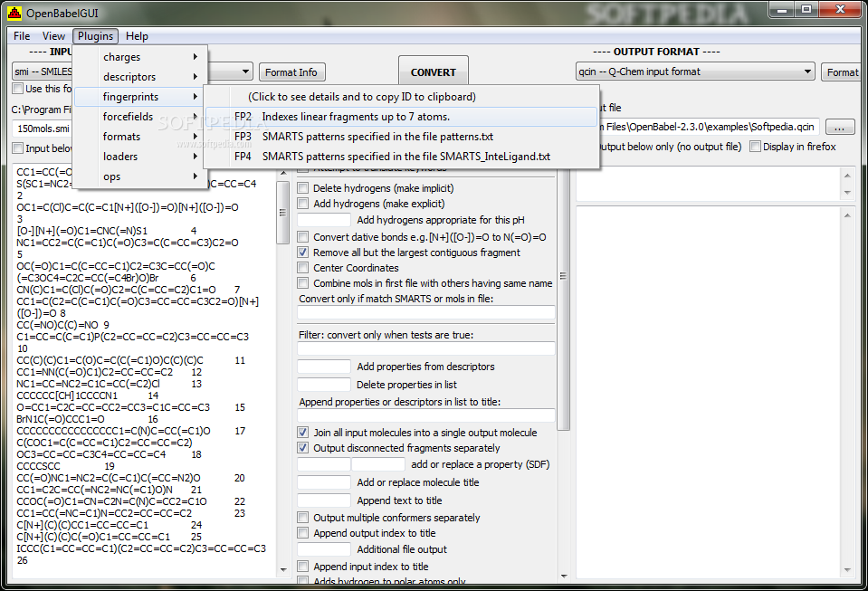868x591 pixels.
Task: Enable Output multiple conformers separately
Action: click(303, 518)
